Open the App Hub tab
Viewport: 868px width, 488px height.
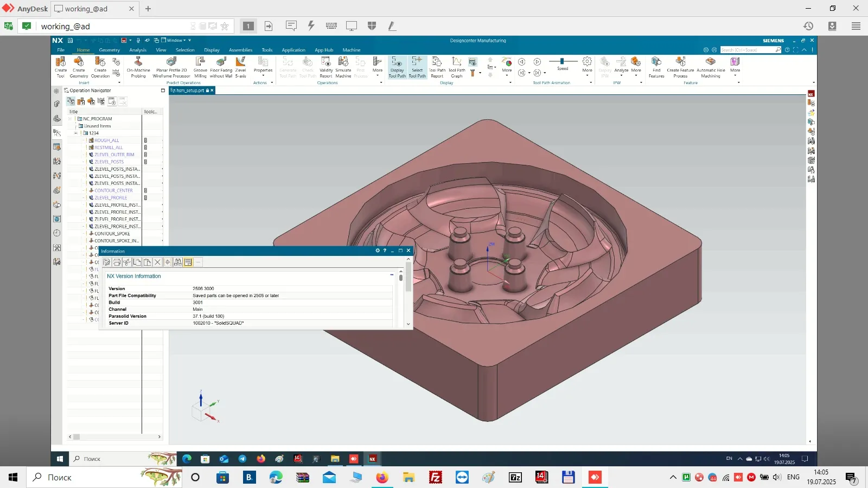pyautogui.click(x=324, y=50)
